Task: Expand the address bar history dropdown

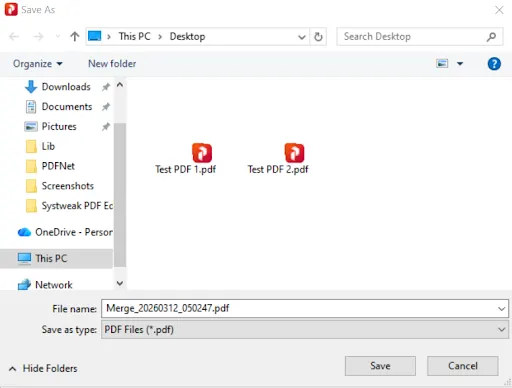Action: click(x=302, y=37)
